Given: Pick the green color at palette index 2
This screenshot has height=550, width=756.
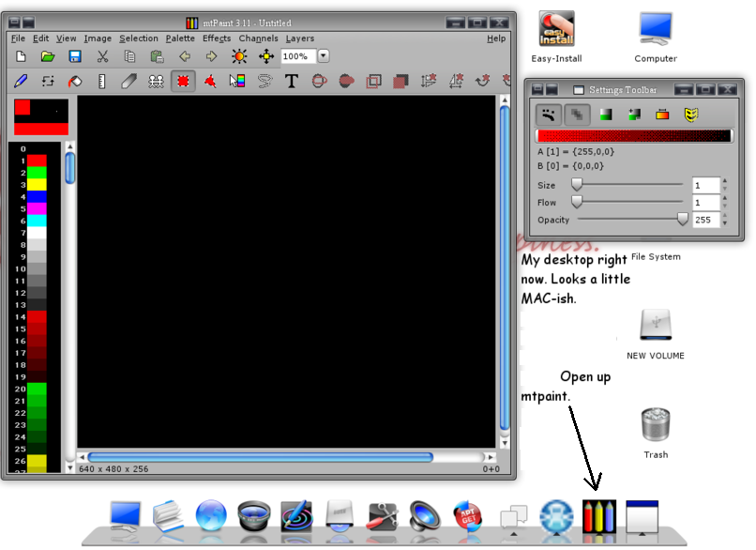Looking at the screenshot, I should tap(37, 173).
